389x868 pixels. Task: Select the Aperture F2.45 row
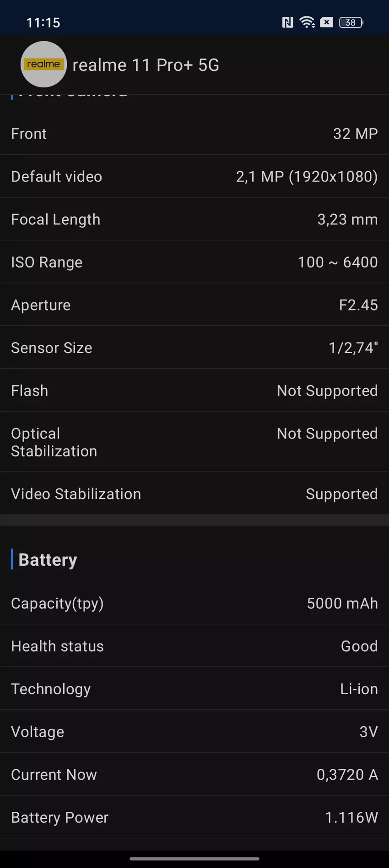194,305
